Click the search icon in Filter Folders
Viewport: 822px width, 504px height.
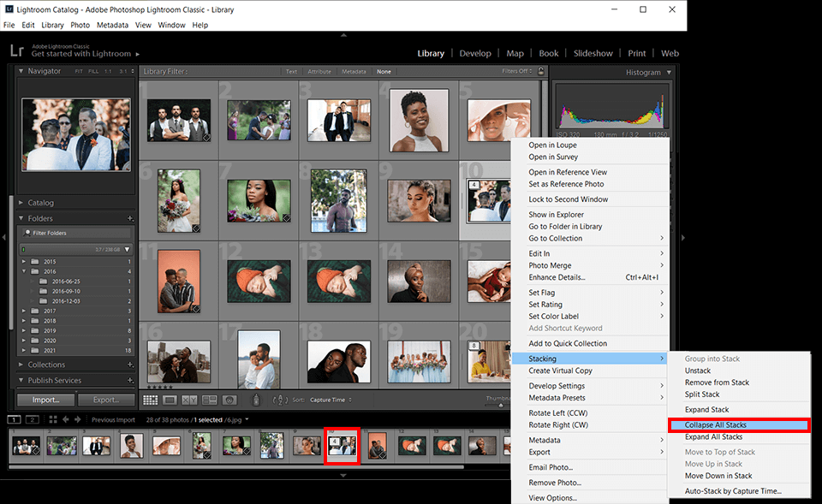point(27,233)
